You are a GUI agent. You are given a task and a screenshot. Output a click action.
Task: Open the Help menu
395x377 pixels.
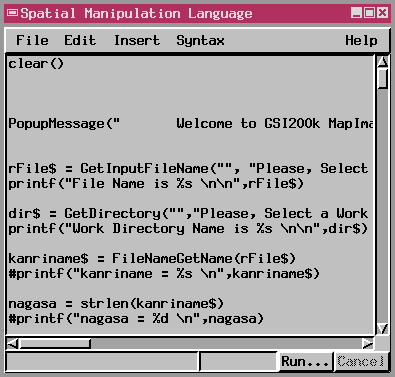coord(361,41)
